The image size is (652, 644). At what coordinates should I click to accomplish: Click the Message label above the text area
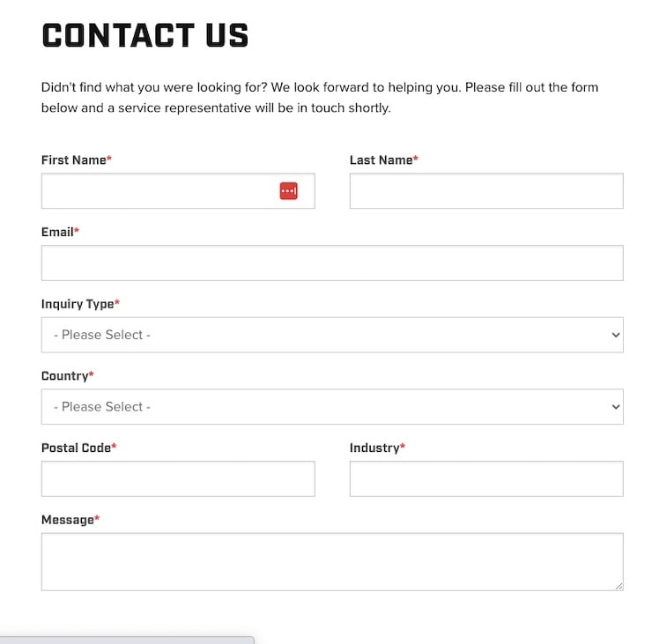(67, 520)
